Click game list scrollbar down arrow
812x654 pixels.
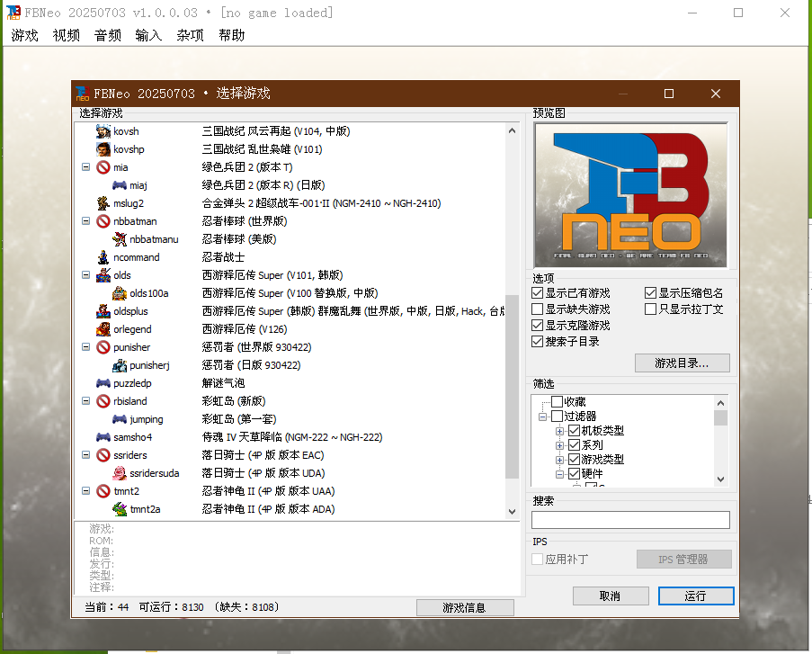pos(512,511)
